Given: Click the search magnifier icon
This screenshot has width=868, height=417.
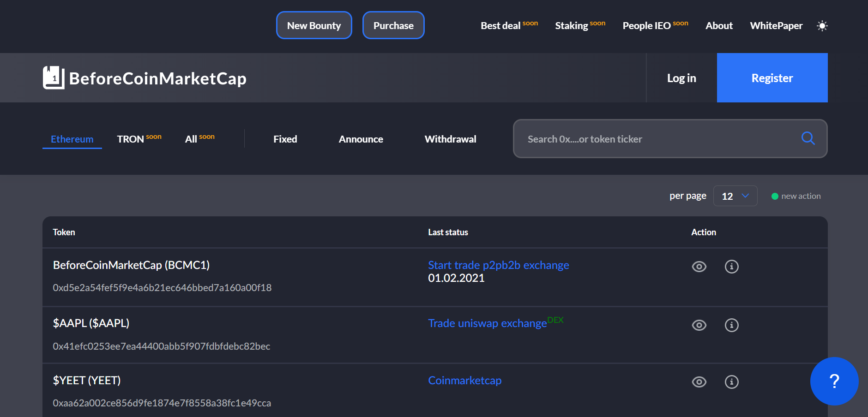Looking at the screenshot, I should (808, 138).
